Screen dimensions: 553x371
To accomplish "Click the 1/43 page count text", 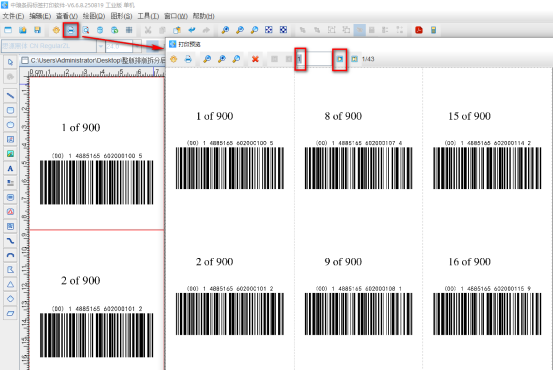I will (368, 59).
